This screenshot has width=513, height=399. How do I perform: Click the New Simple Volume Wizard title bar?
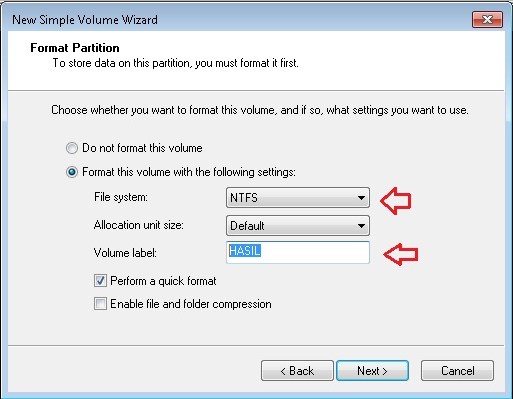233,20
